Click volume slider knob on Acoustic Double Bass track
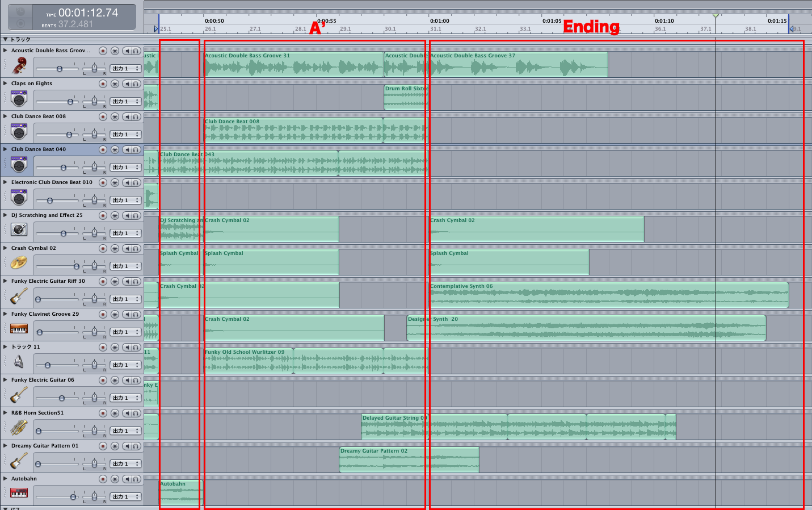 tap(60, 69)
